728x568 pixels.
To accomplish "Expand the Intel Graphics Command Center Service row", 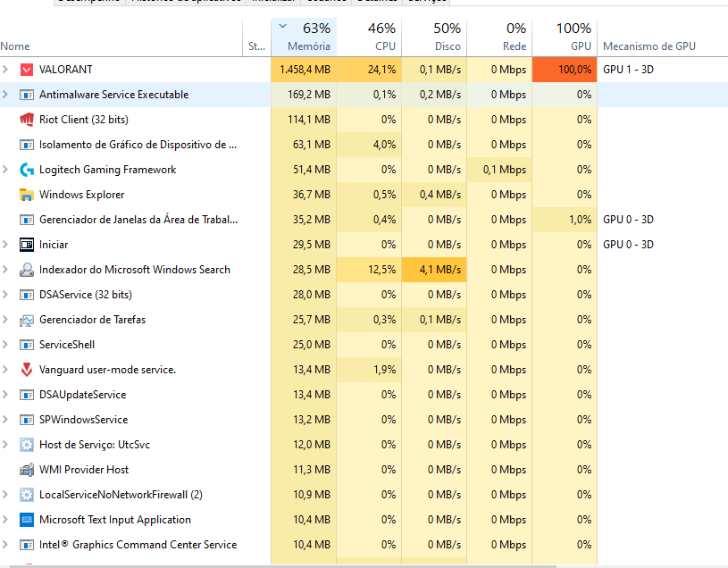I will pyautogui.click(x=5, y=546).
